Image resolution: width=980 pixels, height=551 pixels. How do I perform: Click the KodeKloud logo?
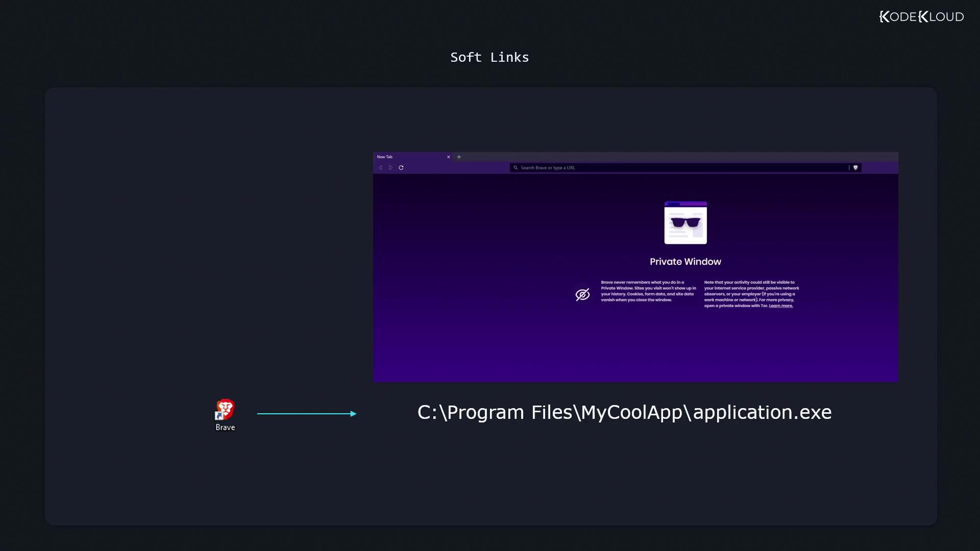(921, 17)
